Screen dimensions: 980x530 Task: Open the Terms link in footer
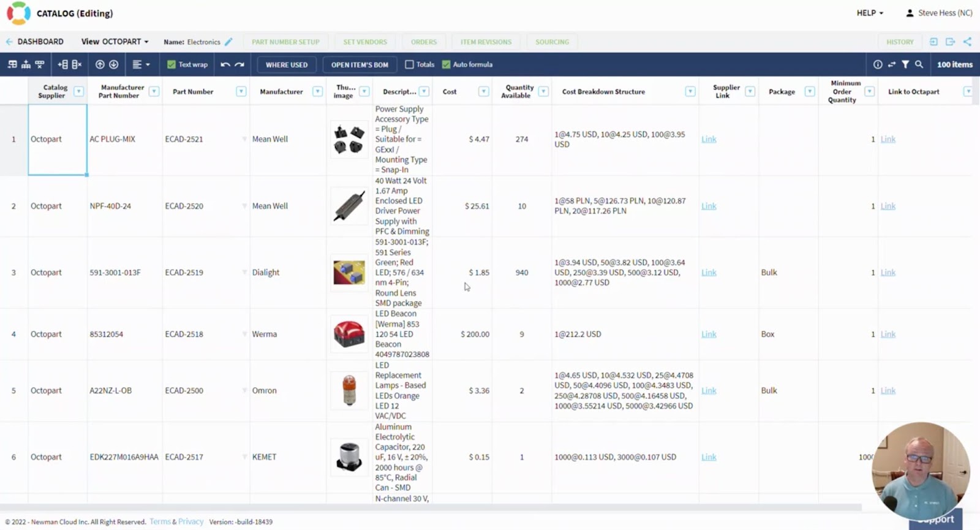160,521
